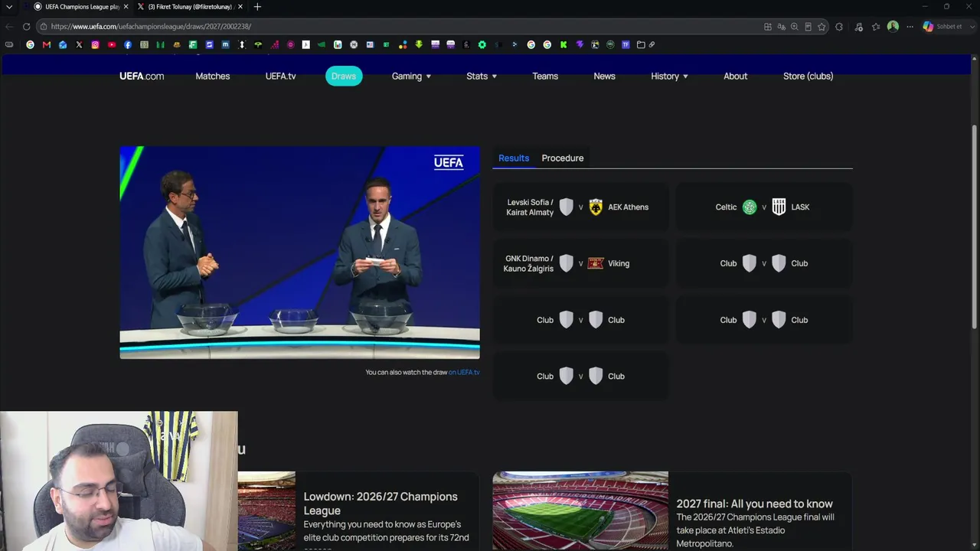Click the zoom magnifier icon in address bar
The image size is (980, 551).
[x=795, y=27]
